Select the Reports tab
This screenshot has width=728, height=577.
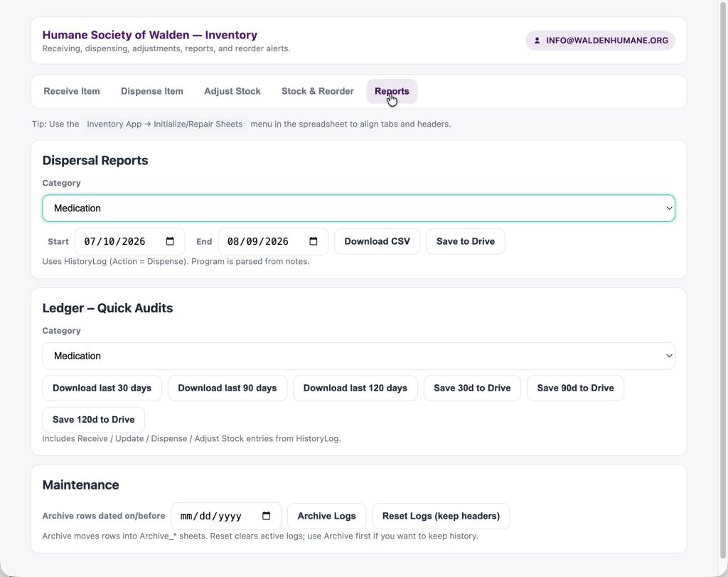[392, 91]
